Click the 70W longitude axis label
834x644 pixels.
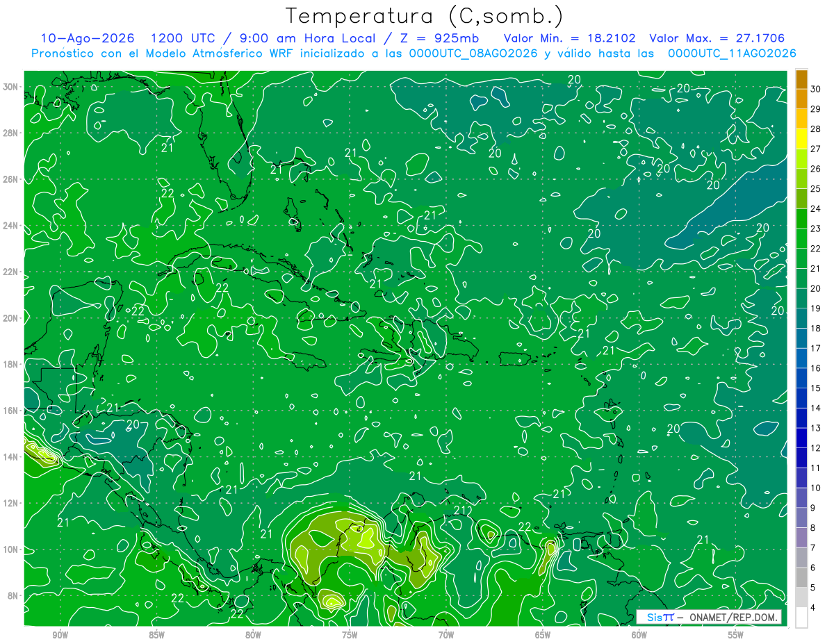[446, 635]
